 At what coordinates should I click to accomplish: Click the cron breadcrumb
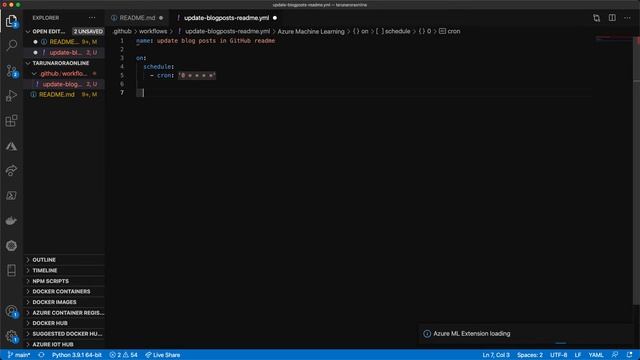click(449, 31)
